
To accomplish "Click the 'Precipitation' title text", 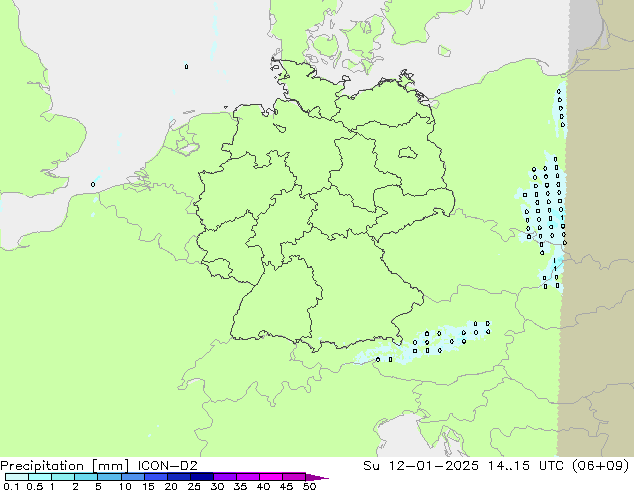I will tap(42, 466).
